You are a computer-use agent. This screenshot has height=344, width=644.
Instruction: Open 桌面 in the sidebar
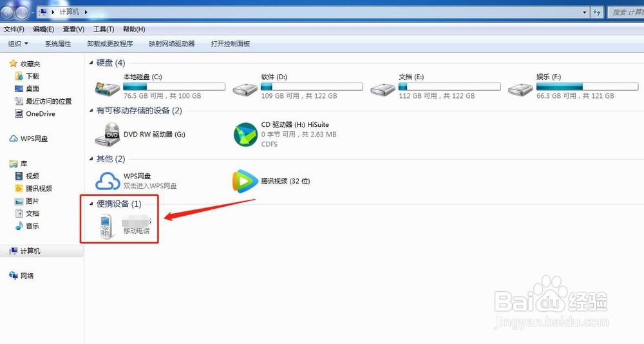27,88
